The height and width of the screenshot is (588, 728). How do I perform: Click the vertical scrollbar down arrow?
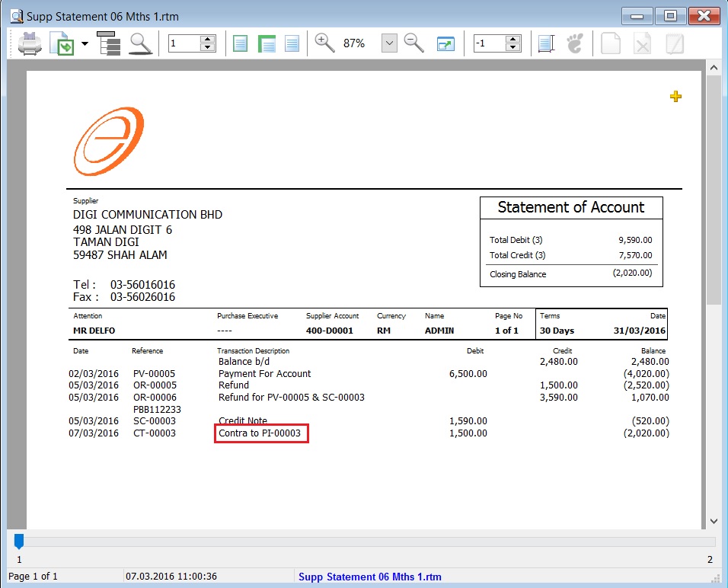click(714, 521)
